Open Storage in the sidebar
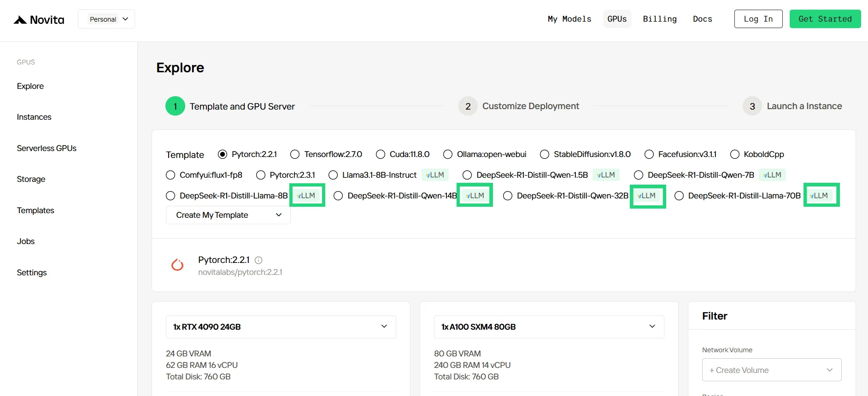Viewport: 868px width, 396px height. click(x=31, y=179)
